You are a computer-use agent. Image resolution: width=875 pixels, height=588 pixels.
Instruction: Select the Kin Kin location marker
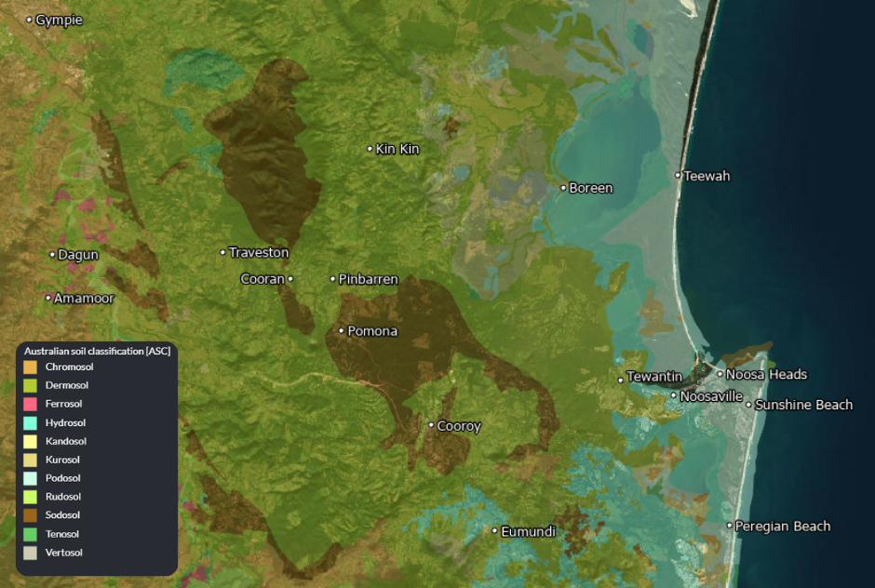[x=370, y=149]
